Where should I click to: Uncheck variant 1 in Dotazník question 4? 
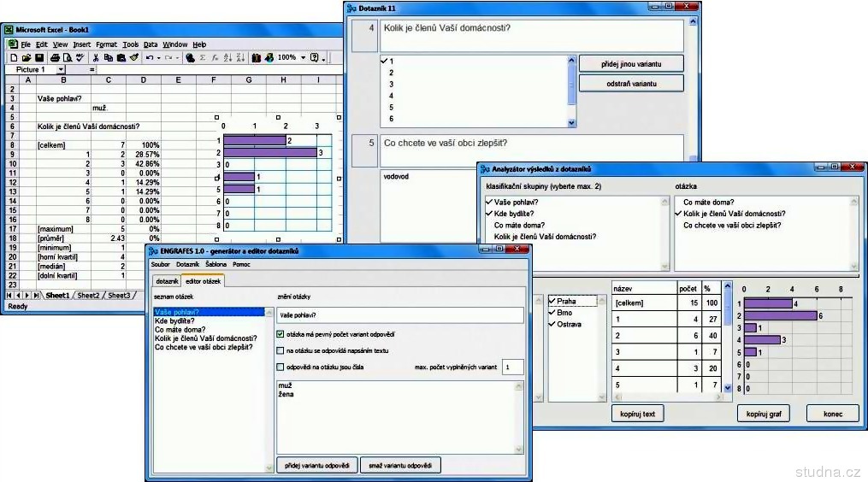coord(385,62)
